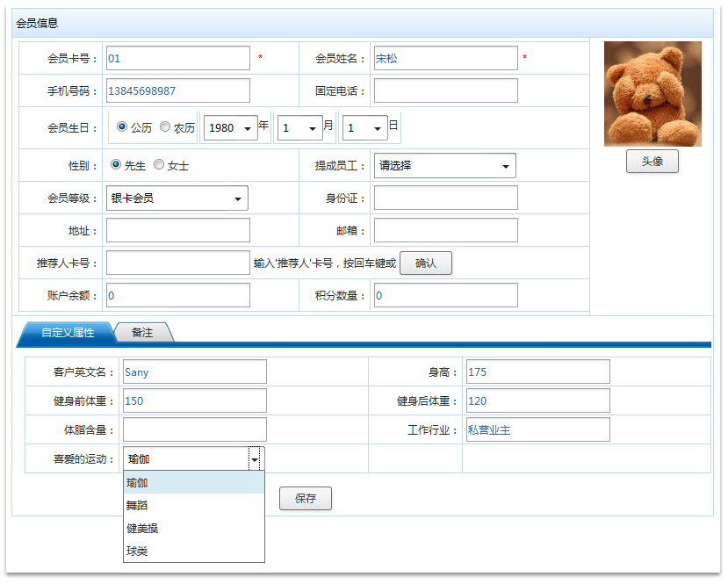The image size is (728, 584).
Task: Open the birth month dropdown
Action: click(x=300, y=127)
